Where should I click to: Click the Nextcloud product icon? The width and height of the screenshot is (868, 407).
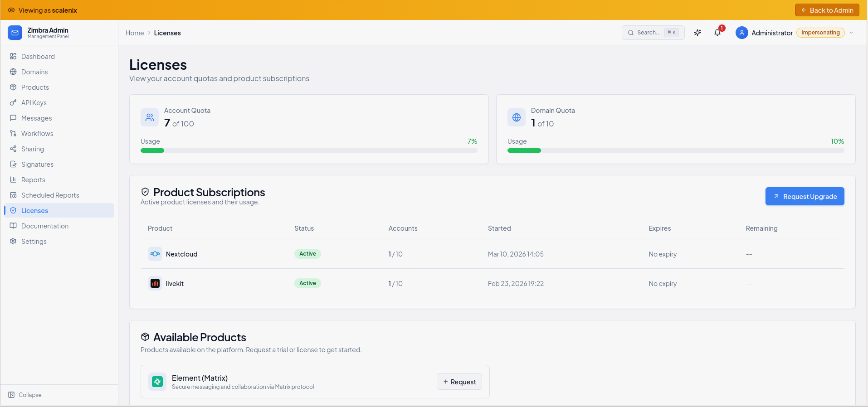click(x=155, y=254)
